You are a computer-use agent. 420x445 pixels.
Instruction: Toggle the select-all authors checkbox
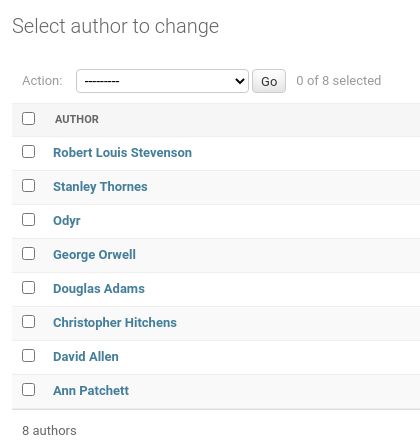point(28,118)
